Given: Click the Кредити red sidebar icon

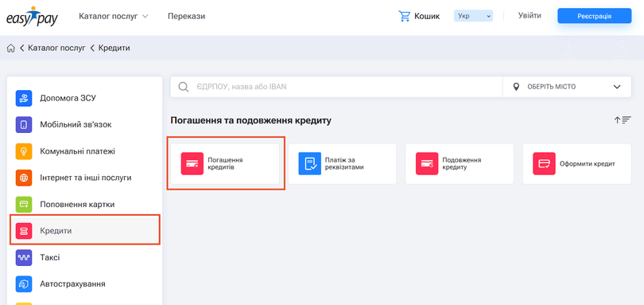Looking at the screenshot, I should click(24, 231).
